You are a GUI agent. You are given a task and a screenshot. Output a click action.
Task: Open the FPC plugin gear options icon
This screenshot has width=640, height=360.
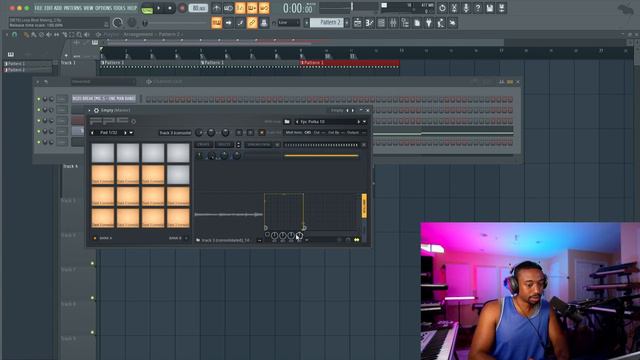coord(96,111)
